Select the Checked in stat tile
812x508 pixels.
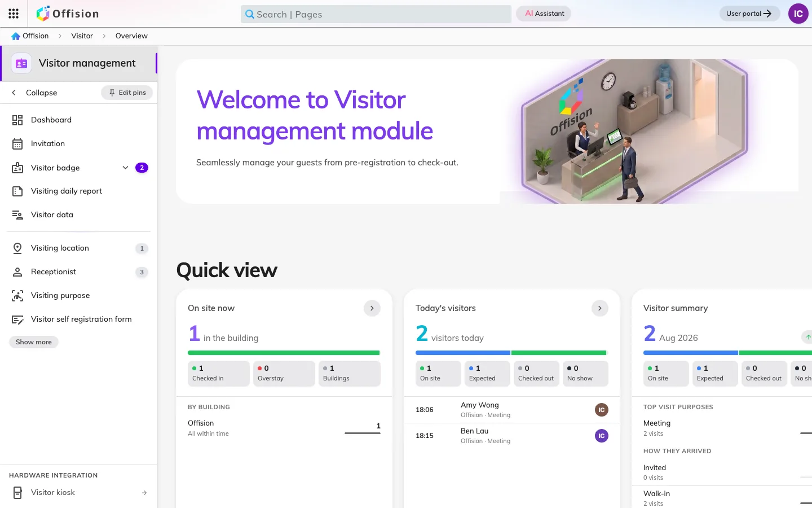[x=219, y=374]
